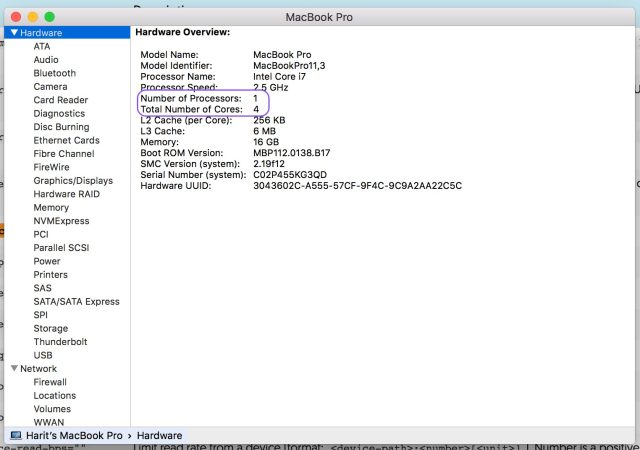
Task: Select Power in the sidebar
Action: click(x=47, y=261)
